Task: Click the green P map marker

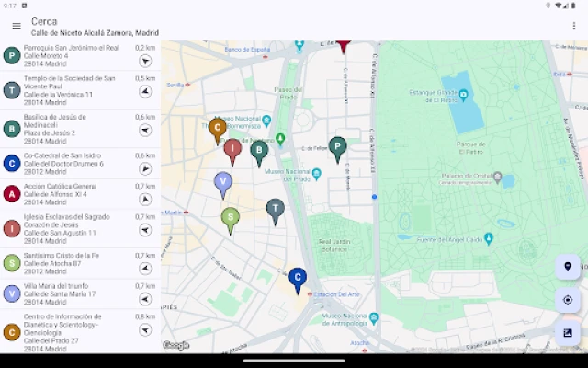Action: (337, 146)
